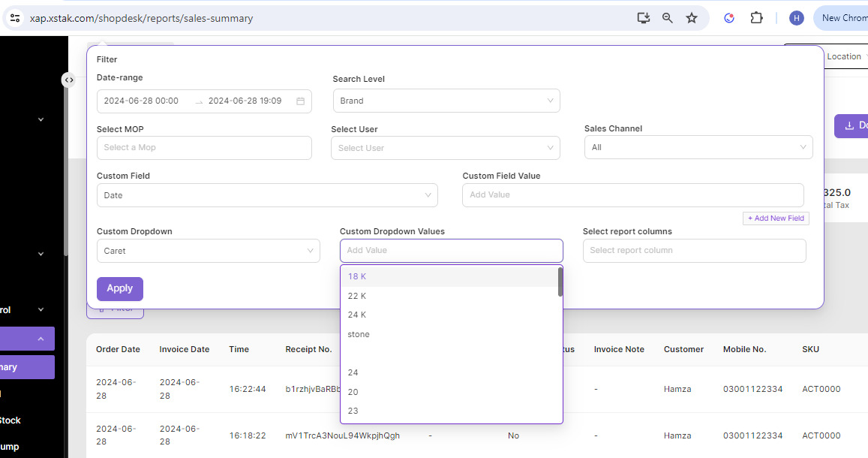The width and height of the screenshot is (868, 458).
Task: Click the Apply filter button
Action: 119,288
